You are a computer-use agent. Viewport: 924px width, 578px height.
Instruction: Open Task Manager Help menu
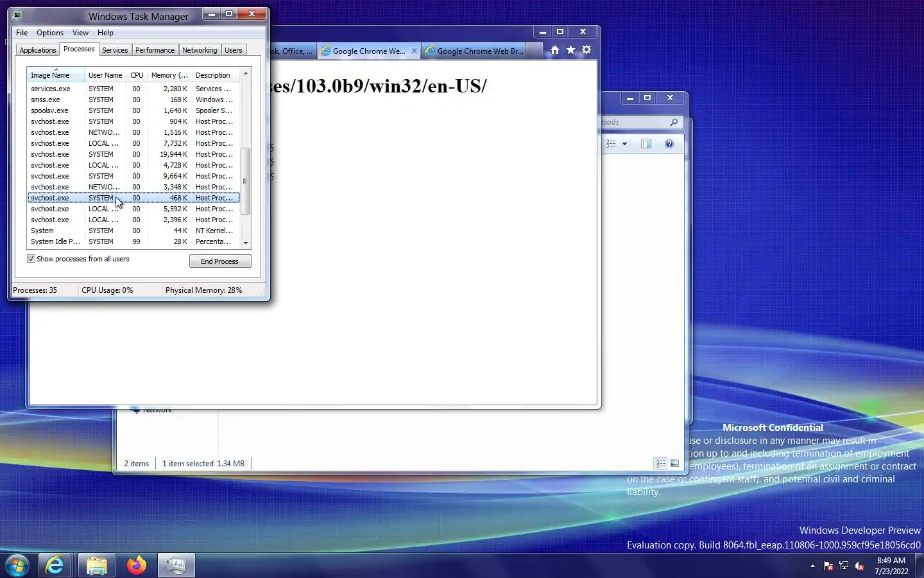(105, 33)
